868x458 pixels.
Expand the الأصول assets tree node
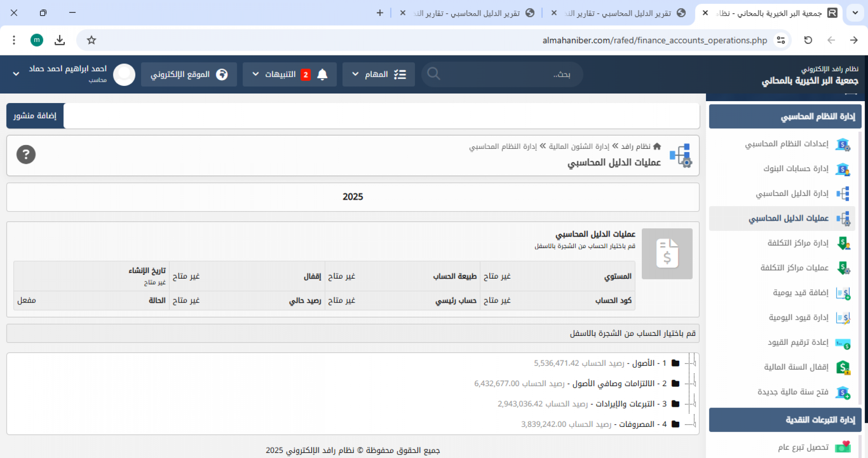[x=694, y=363]
